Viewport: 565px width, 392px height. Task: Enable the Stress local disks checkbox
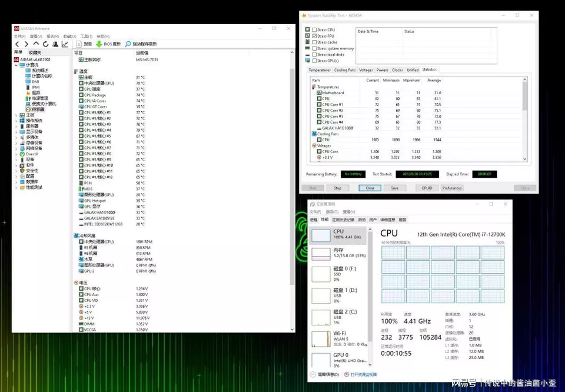pyautogui.click(x=314, y=54)
